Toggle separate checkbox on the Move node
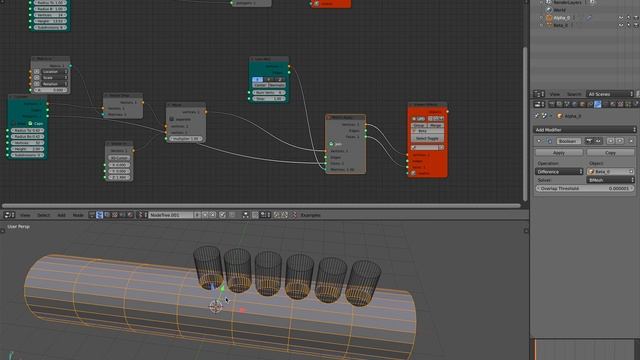Viewport: 640px width, 360px height. point(172,119)
